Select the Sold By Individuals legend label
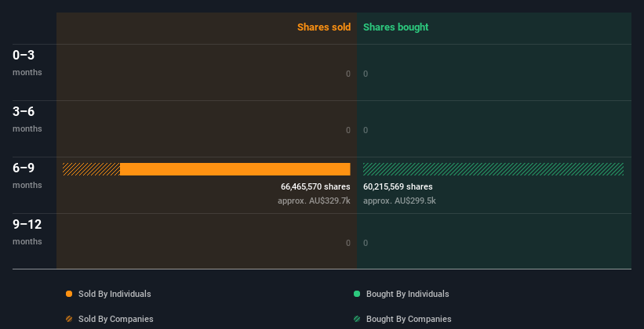The image size is (644, 329). [115, 294]
